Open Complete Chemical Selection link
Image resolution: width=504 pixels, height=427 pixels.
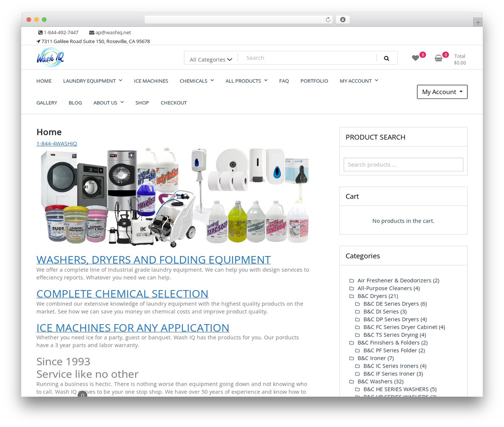122,293
